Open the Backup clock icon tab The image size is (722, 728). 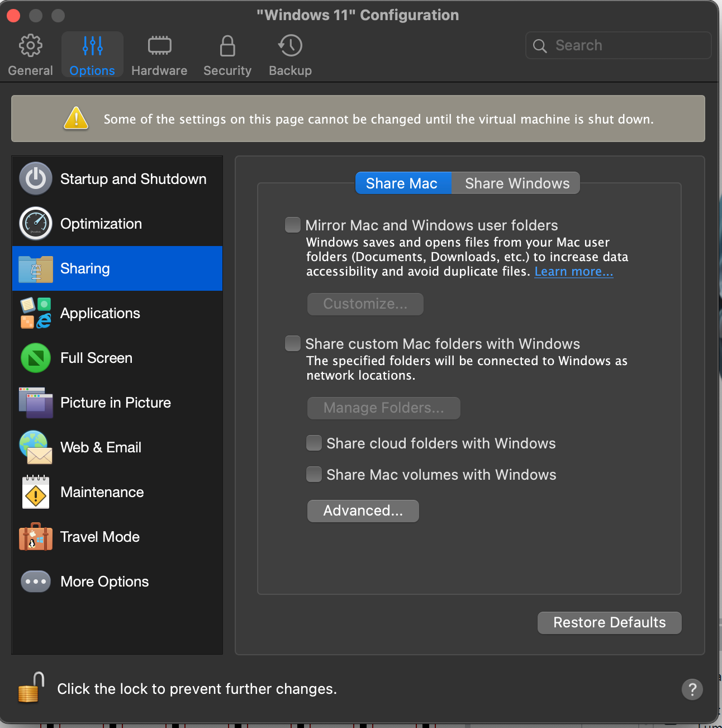pos(290,46)
